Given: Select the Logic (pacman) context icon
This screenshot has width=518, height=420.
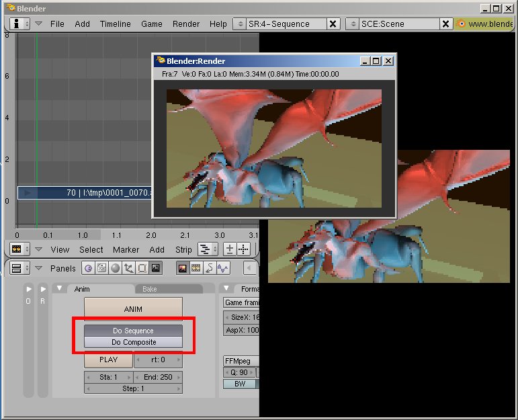Looking at the screenshot, I should [88, 268].
